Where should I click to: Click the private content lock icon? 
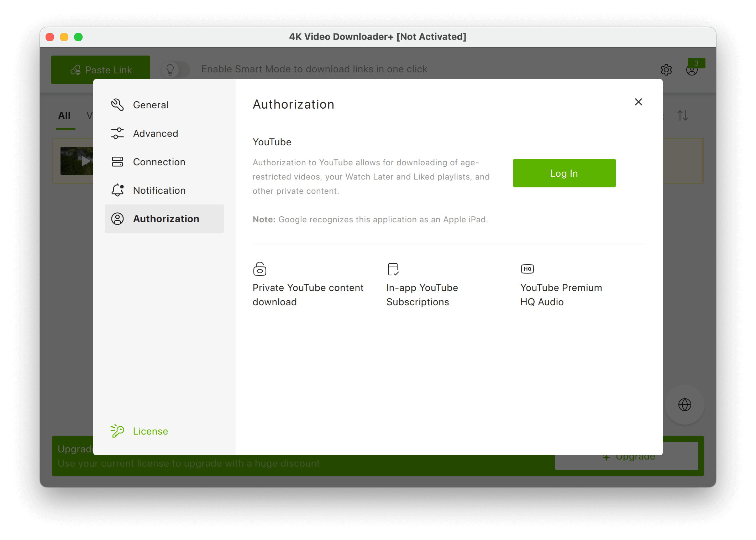260,269
